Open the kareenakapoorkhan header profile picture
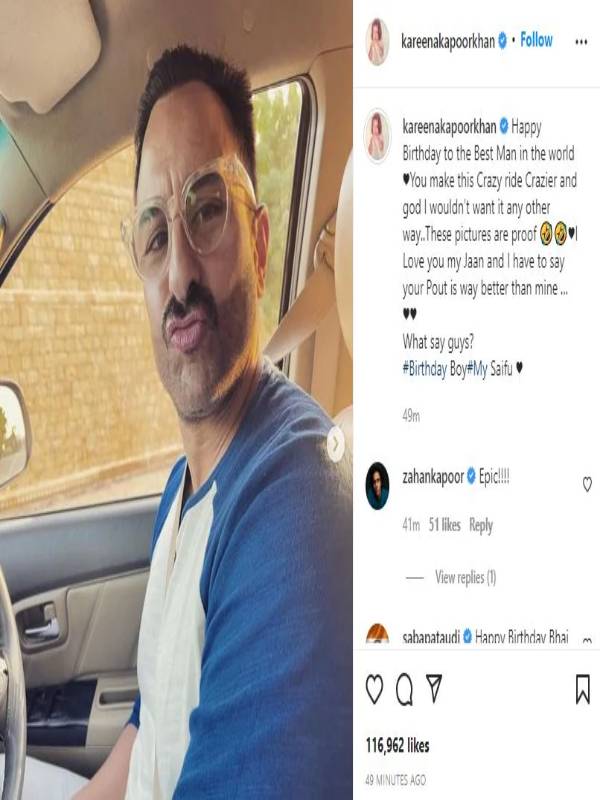 click(x=377, y=42)
